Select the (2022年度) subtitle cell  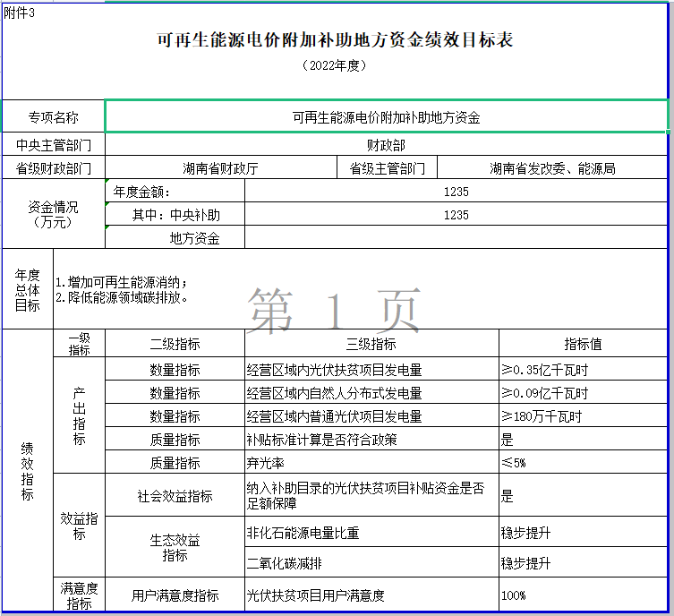pos(335,66)
